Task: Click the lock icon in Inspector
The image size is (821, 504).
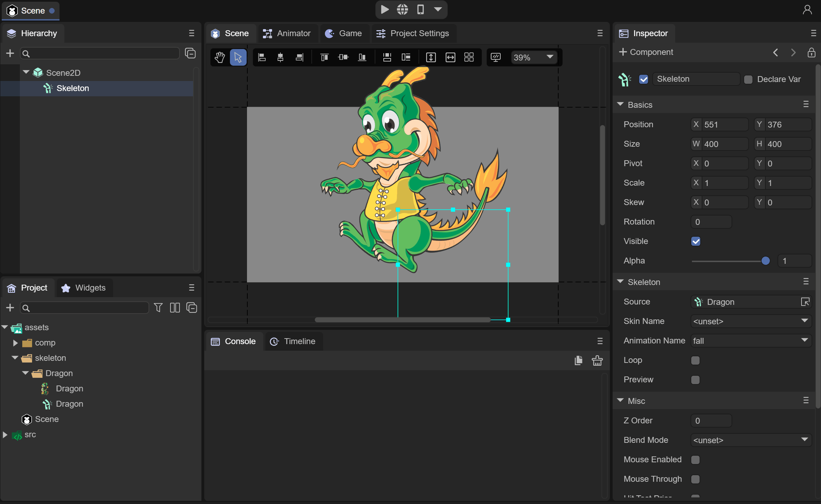Action: 811,52
